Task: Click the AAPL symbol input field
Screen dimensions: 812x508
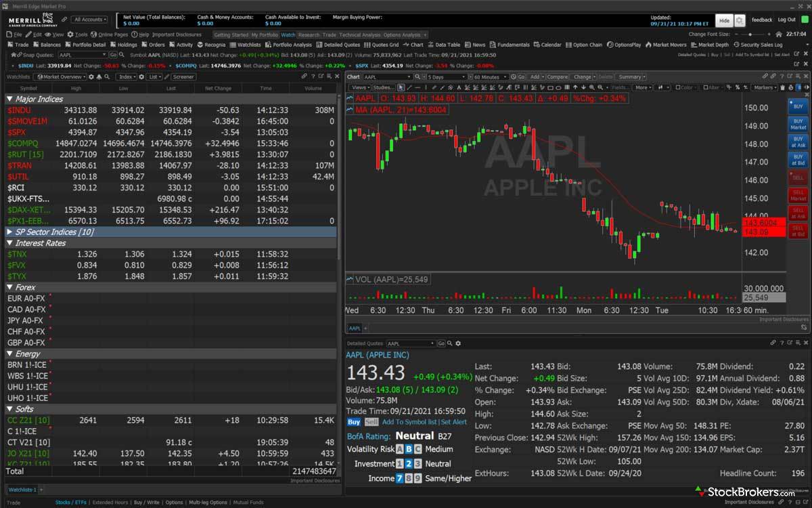Action: [386, 78]
